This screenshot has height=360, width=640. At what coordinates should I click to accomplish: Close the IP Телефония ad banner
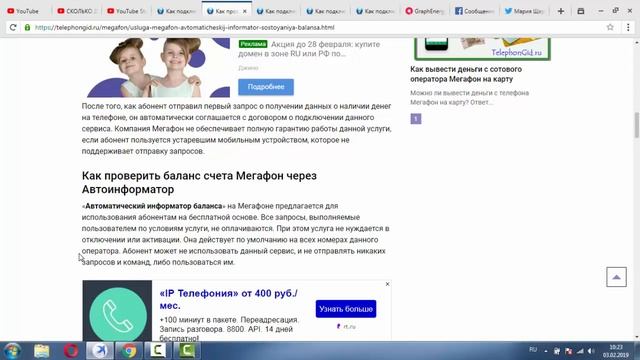click(x=387, y=284)
